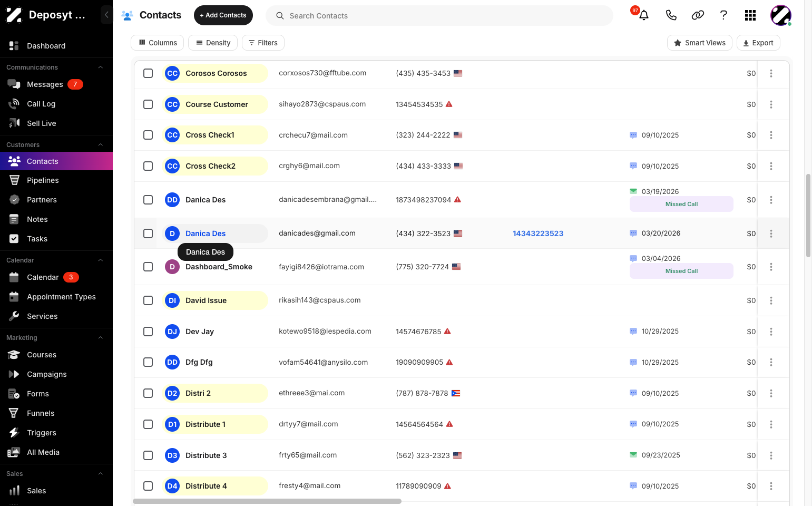
Task: Click the horizontal scrollbar under the table
Action: tap(267, 501)
